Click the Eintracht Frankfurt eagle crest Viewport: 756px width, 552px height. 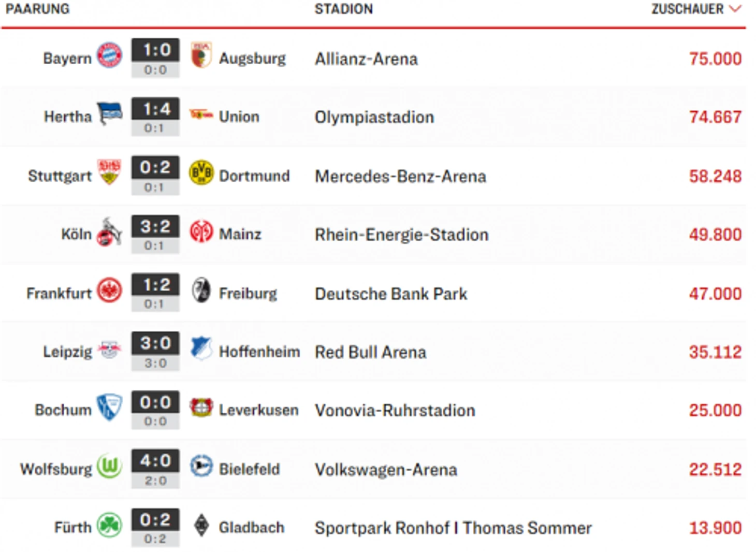point(109,290)
